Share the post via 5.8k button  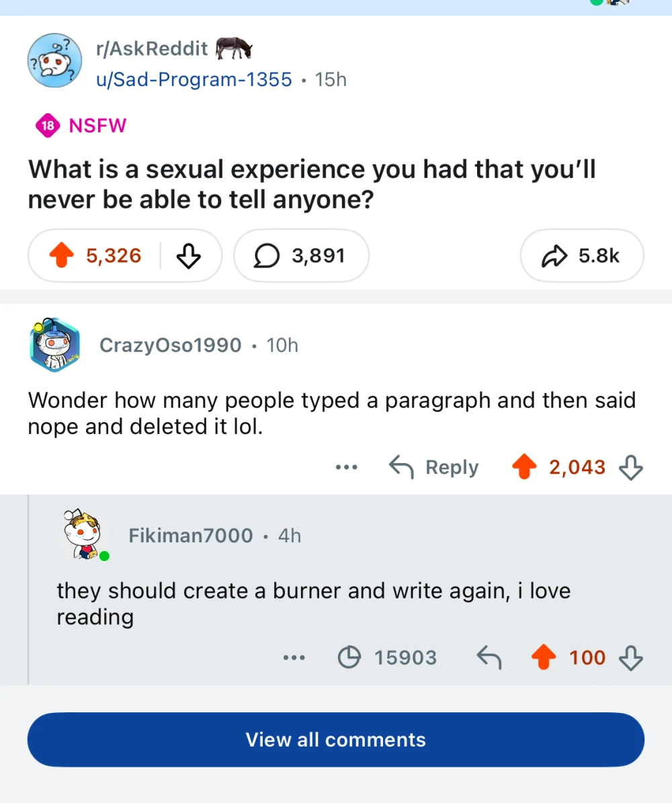(x=581, y=256)
